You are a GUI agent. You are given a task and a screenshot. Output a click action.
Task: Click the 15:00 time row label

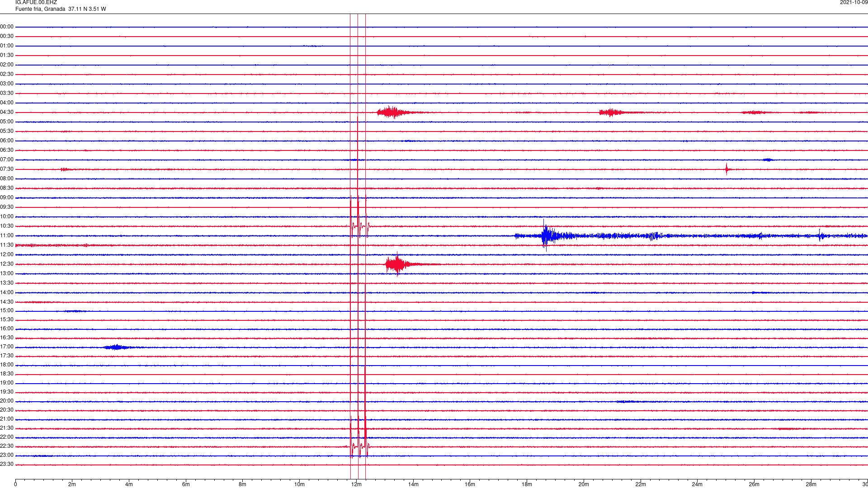tap(7, 311)
